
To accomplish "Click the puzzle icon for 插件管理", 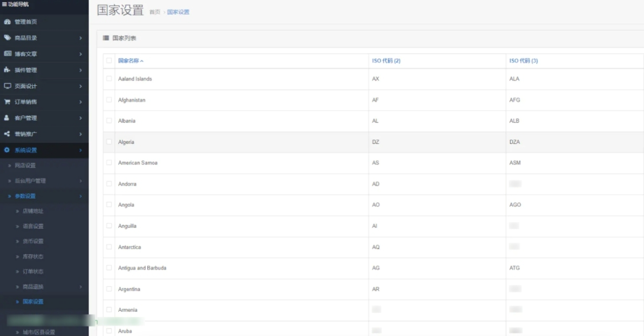I will (7, 70).
